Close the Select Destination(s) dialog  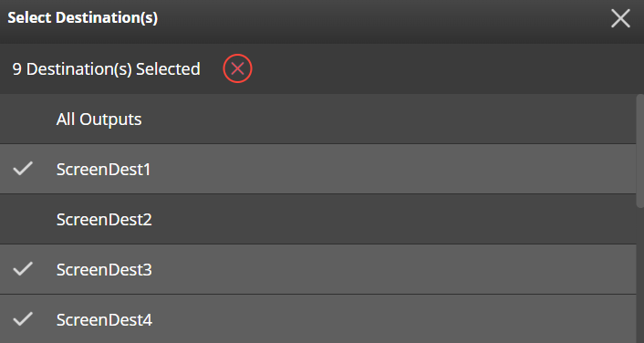point(620,18)
